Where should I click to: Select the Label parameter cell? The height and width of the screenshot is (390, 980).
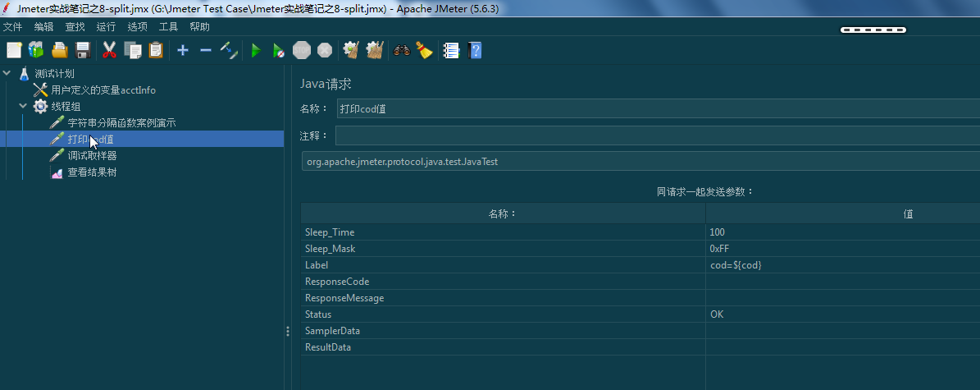[504, 265]
